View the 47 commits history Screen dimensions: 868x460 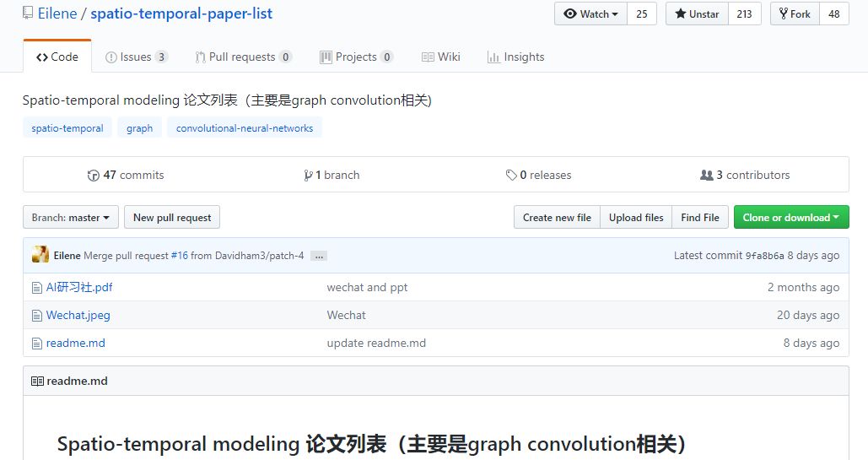[126, 175]
